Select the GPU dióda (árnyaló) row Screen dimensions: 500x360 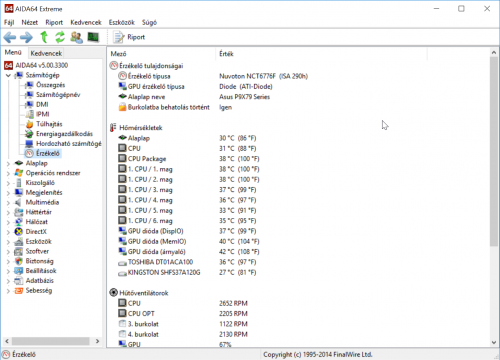(189, 252)
